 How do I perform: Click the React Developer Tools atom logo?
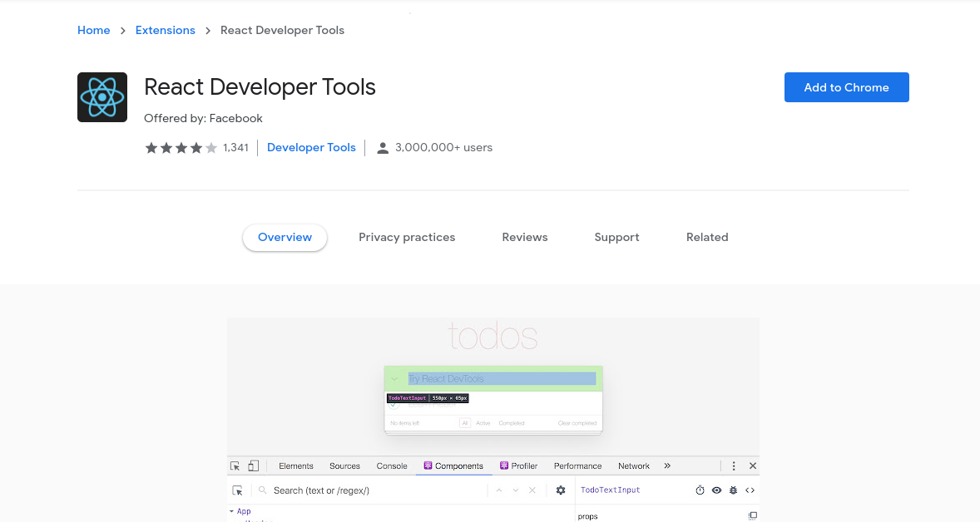(x=101, y=97)
